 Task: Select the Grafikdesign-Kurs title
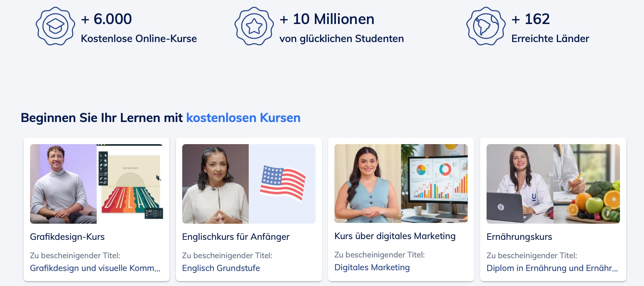pyautogui.click(x=67, y=237)
